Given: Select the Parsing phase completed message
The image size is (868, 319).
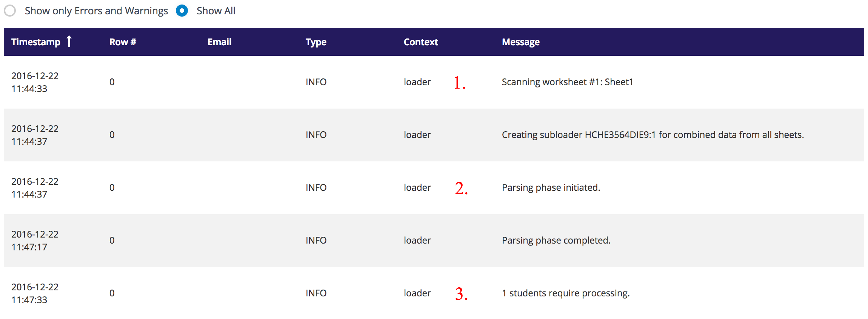Looking at the screenshot, I should point(556,240).
